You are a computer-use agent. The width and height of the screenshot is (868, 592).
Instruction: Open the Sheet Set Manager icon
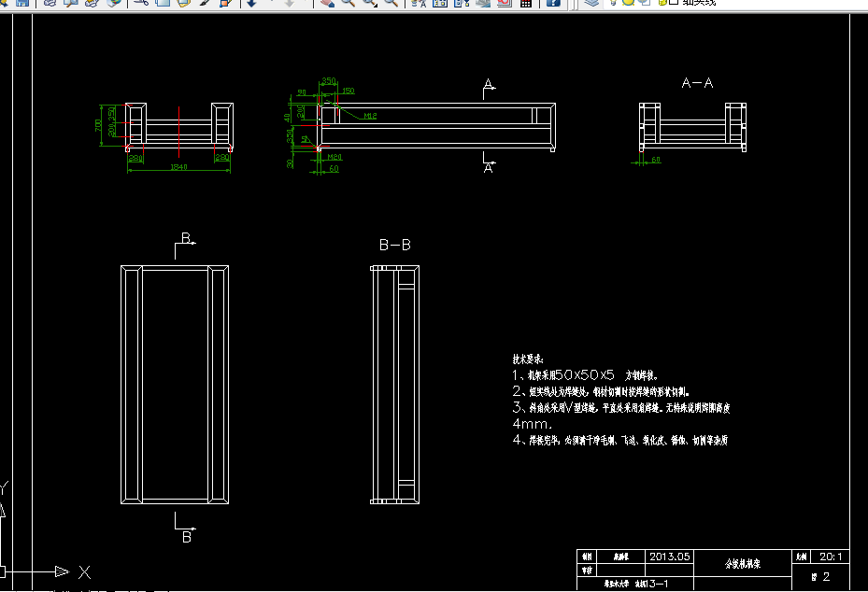click(483, 3)
